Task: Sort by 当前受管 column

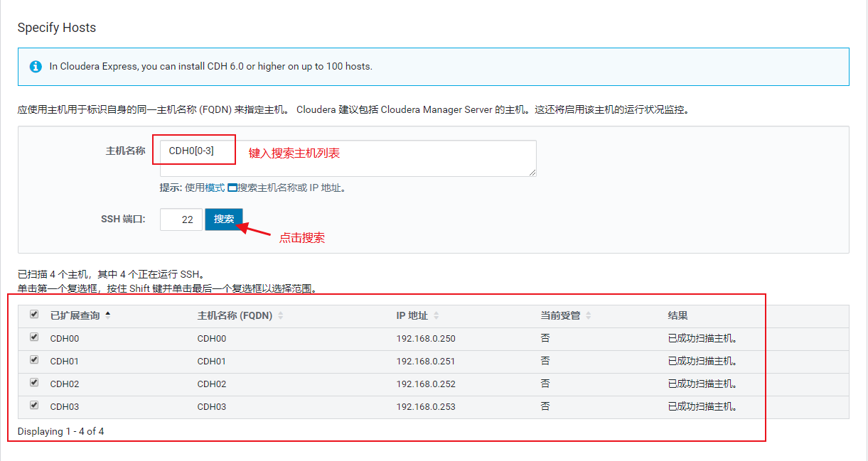Action: (566, 315)
